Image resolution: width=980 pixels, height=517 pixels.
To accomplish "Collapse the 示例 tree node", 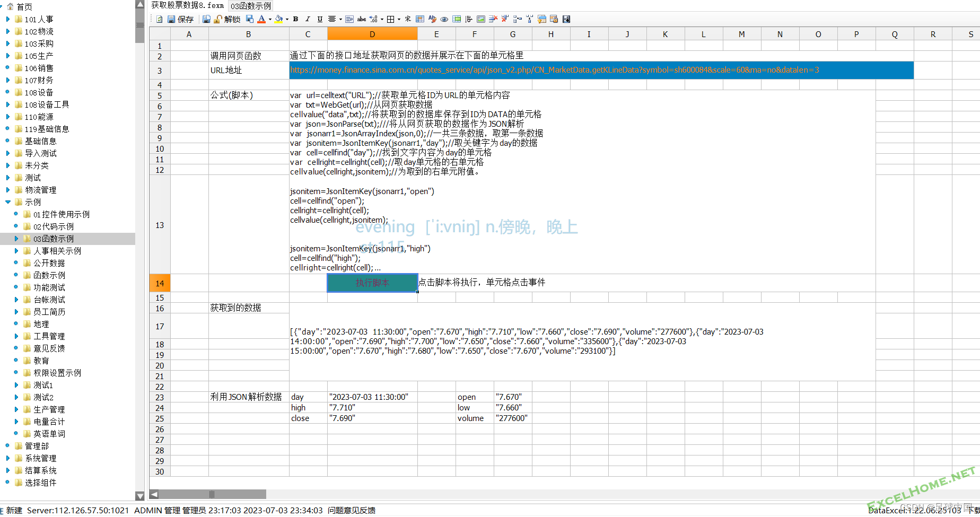I will (7, 202).
